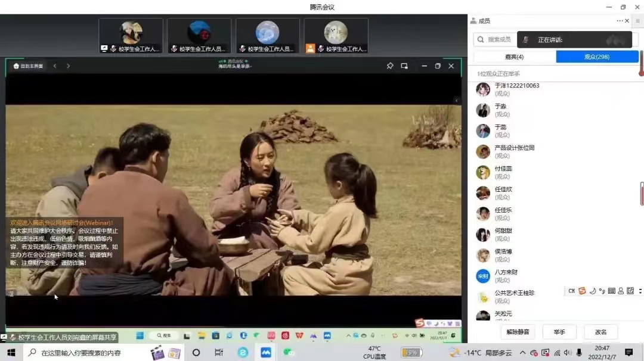Open the teal browser icon on taskbar
Image resolution: width=644 pixels, height=361 pixels.
coord(243,353)
